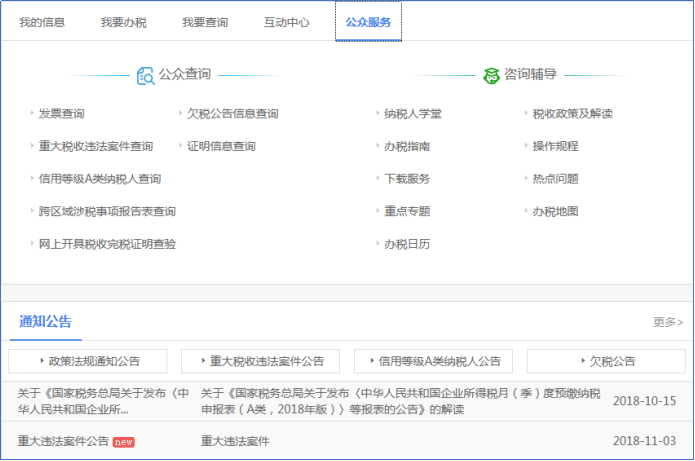
Task: Open 欠税公告信息查询 link
Action: coord(232,114)
